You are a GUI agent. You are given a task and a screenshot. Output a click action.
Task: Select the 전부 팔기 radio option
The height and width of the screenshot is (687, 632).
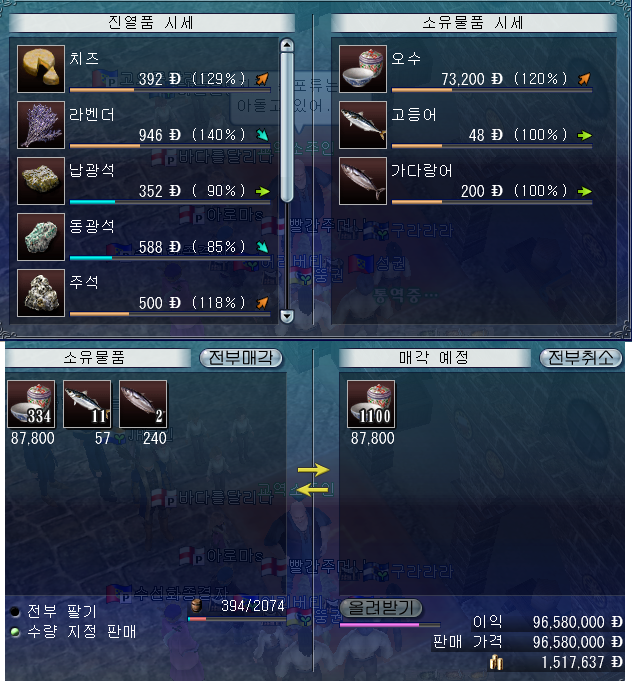click(15, 611)
